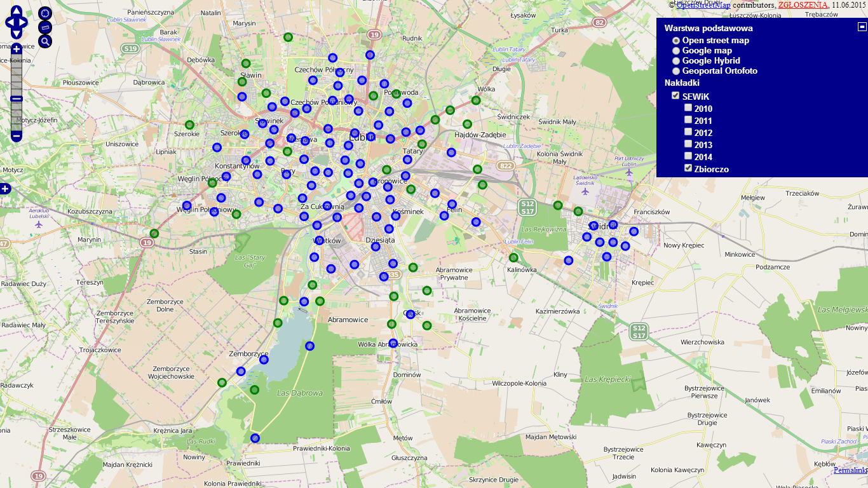Minimize the layer switcher panel

pos(862,27)
